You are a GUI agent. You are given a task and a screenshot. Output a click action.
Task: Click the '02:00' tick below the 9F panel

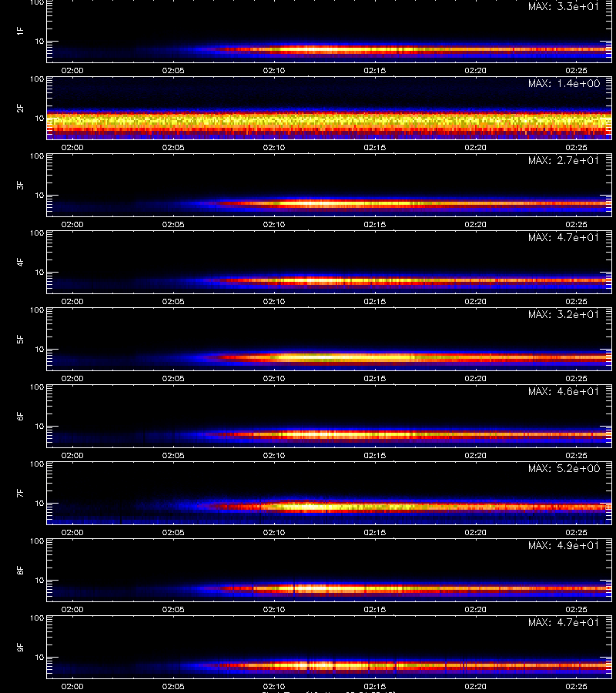72,686
